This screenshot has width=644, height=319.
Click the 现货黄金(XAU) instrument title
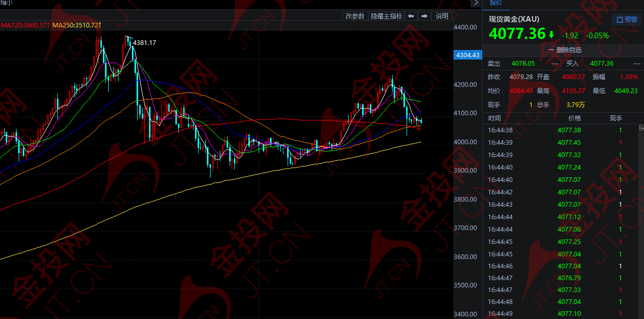click(x=514, y=19)
